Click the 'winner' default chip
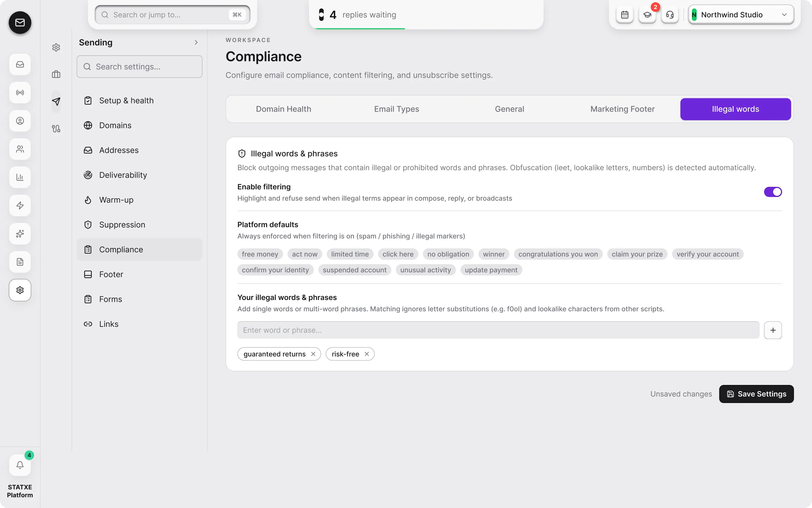 point(494,254)
